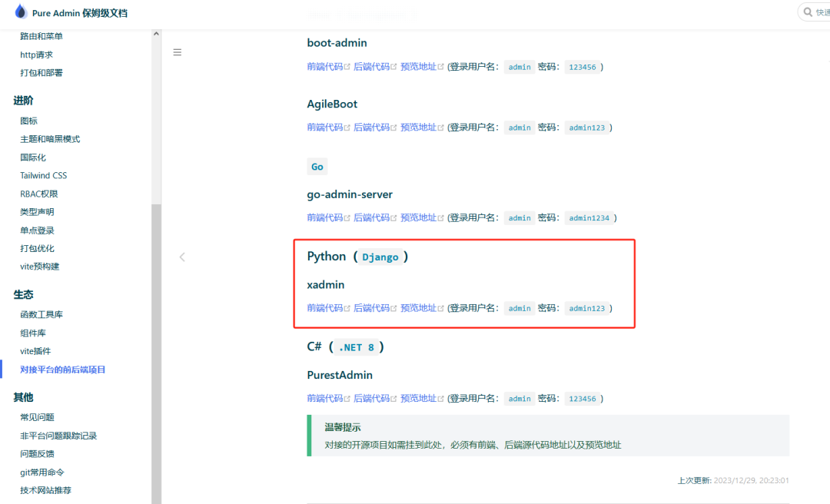Open PurestAdmin 后端代码 link
This screenshot has height=504, width=830.
[x=372, y=399]
